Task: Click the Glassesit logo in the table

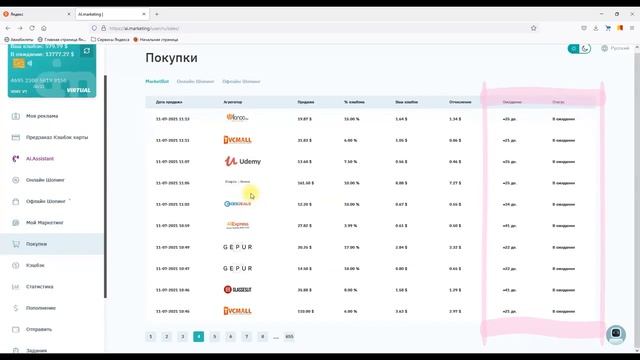Action: pos(238,289)
